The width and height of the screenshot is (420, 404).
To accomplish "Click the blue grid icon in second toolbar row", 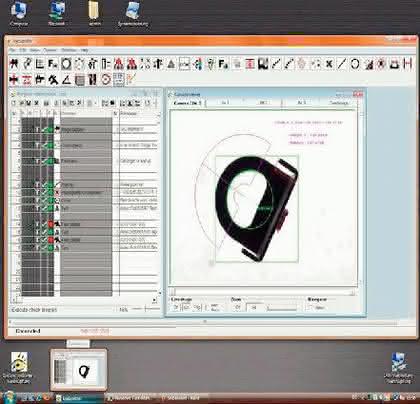I will click(x=119, y=79).
